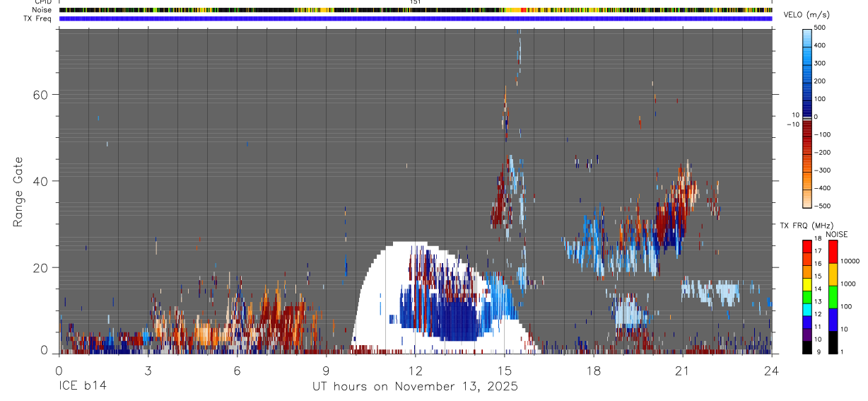Image resolution: width=868 pixels, height=401 pixels.
Task: Click the 'TX Freq' row label
Action: click(37, 18)
